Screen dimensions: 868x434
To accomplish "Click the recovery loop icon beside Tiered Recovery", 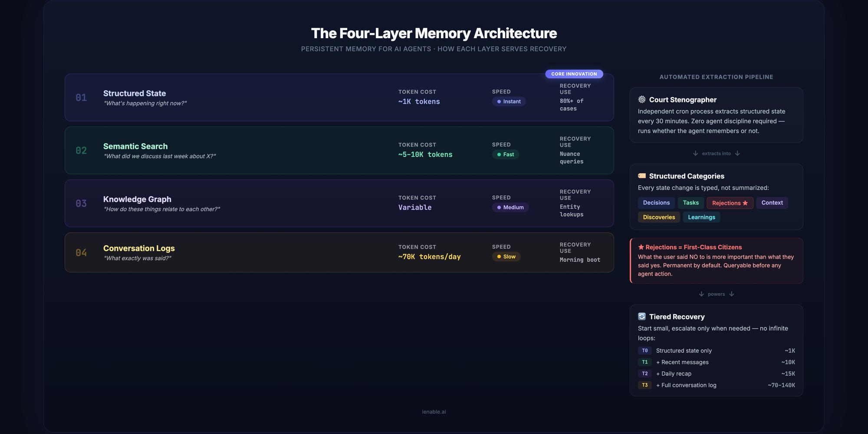I will coord(641,316).
